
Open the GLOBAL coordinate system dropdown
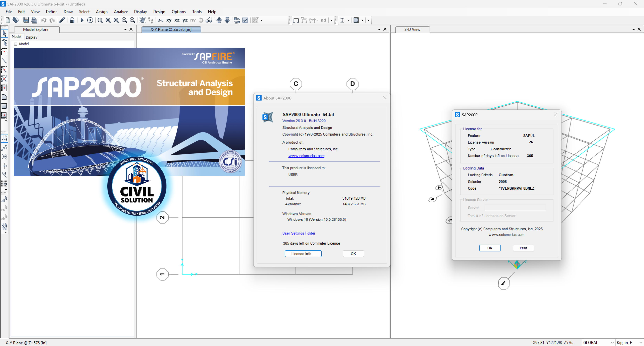612,342
